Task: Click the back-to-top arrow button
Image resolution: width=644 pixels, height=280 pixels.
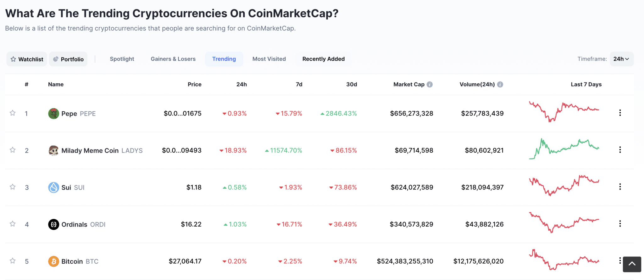Action: [x=632, y=264]
